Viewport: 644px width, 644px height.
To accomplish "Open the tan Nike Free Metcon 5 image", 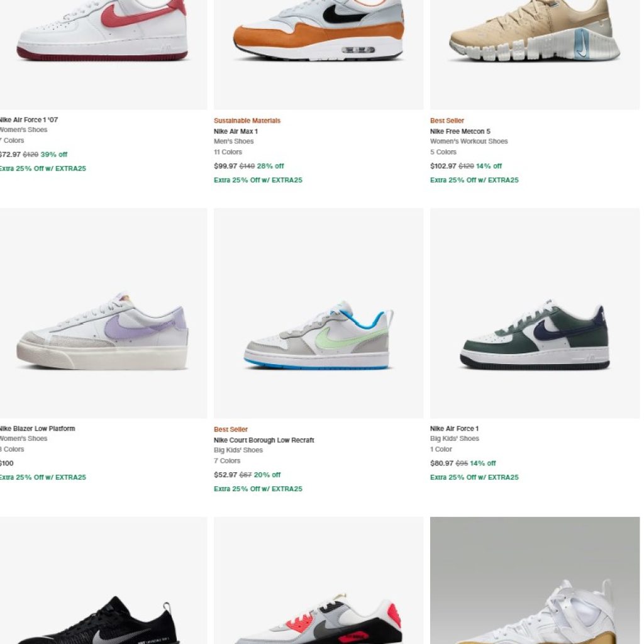I will click(x=535, y=55).
